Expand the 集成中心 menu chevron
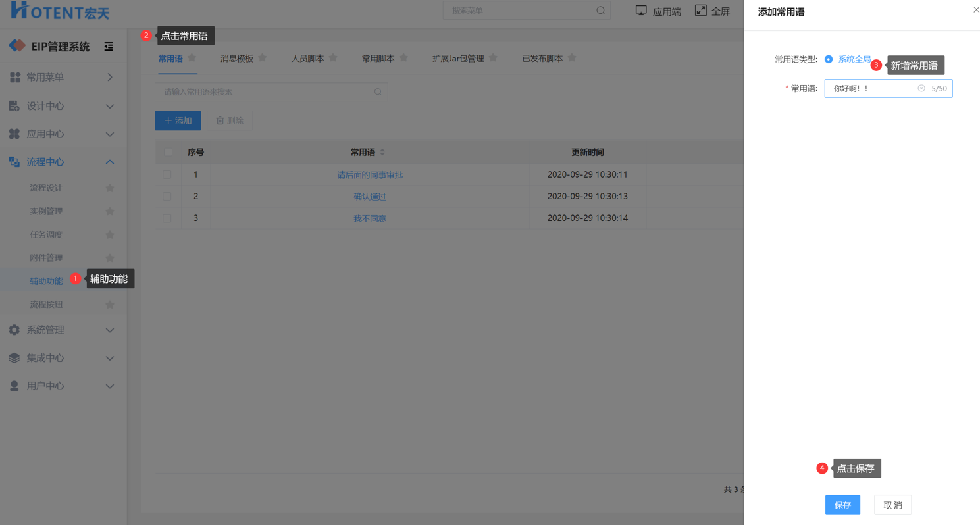Image resolution: width=980 pixels, height=525 pixels. tap(110, 359)
